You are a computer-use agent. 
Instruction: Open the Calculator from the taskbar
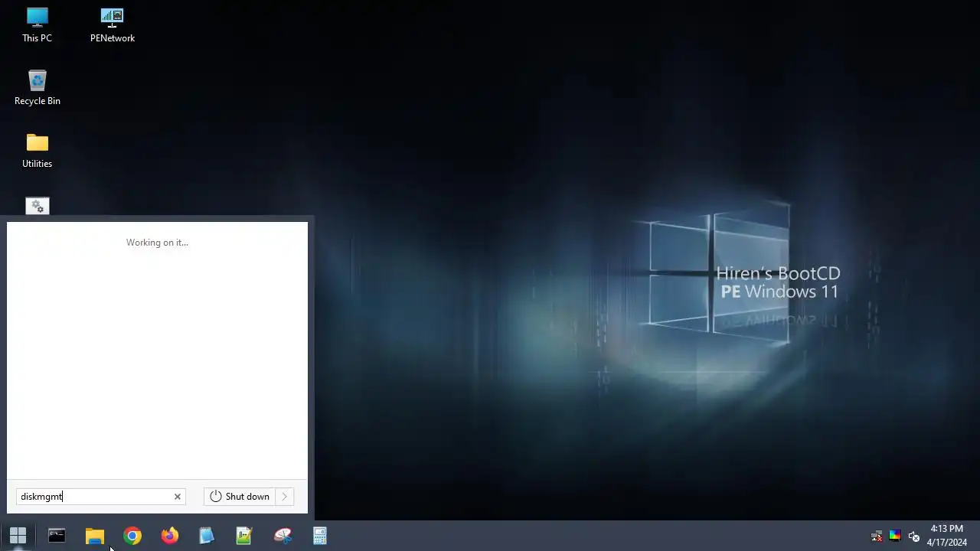coord(320,536)
